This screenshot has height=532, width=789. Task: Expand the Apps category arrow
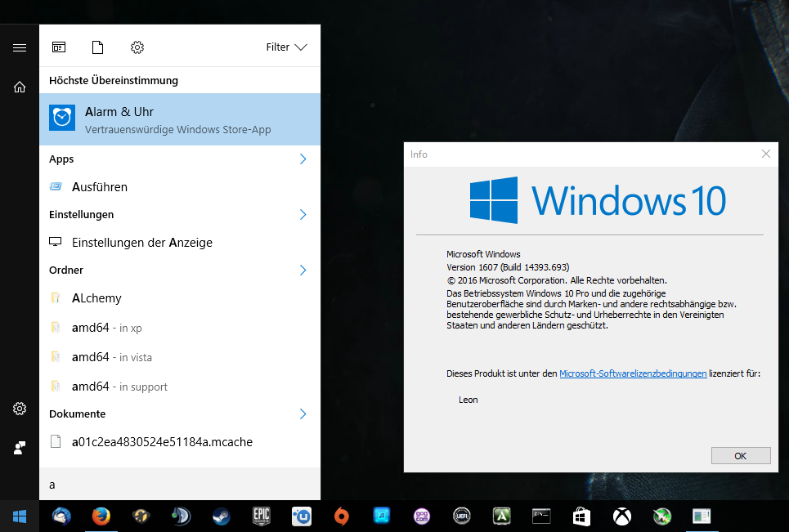303,159
